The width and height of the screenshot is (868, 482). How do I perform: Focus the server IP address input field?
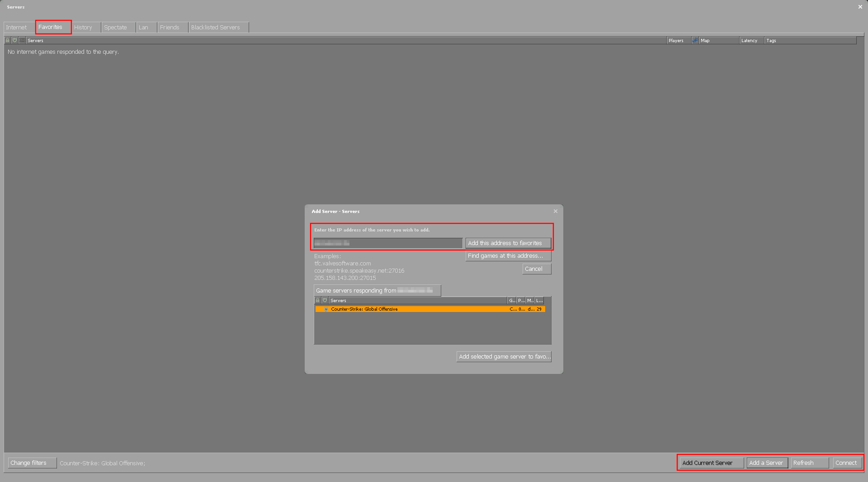click(388, 243)
